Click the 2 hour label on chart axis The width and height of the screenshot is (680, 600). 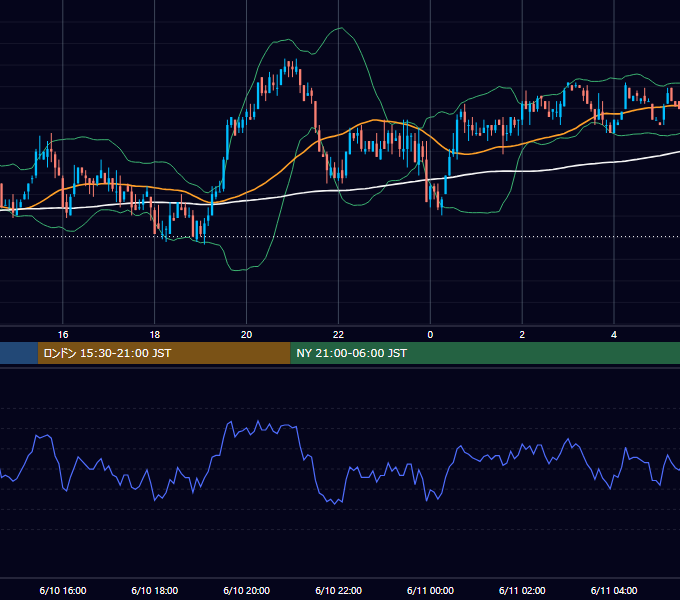point(522,334)
